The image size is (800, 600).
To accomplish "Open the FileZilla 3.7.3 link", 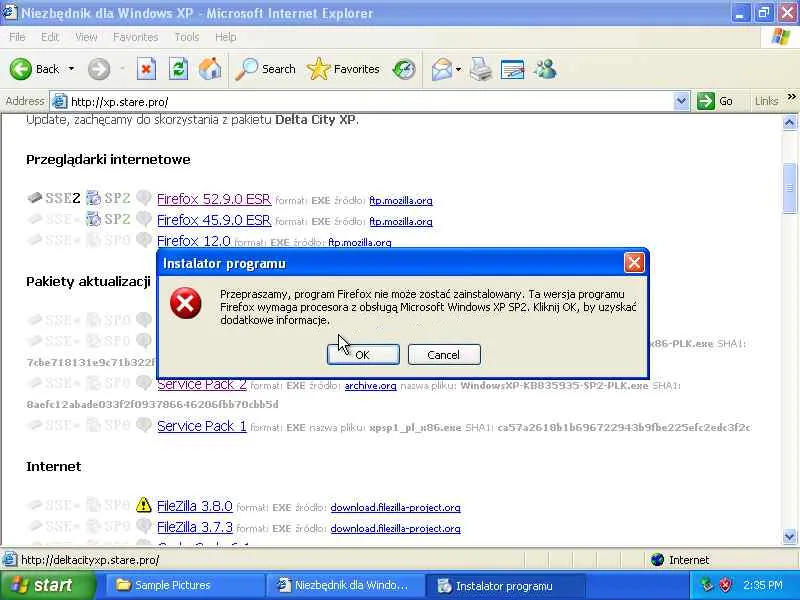I will [194, 527].
